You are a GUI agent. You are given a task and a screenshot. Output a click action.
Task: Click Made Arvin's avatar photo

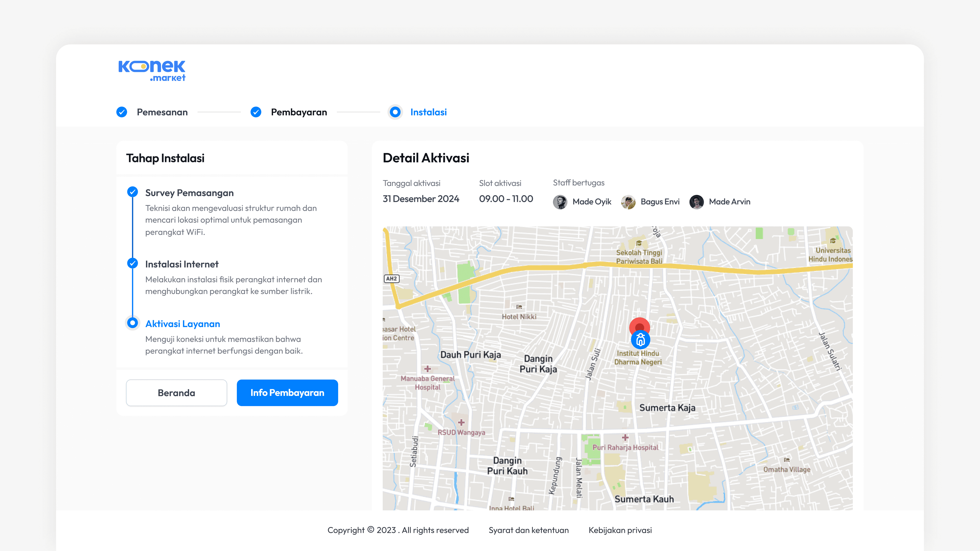pos(696,202)
